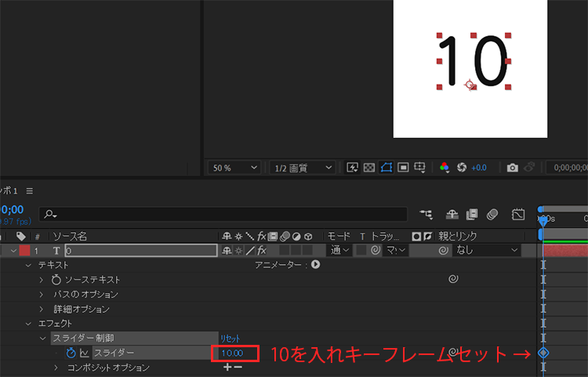Click the 親とリンク column header

point(458,236)
